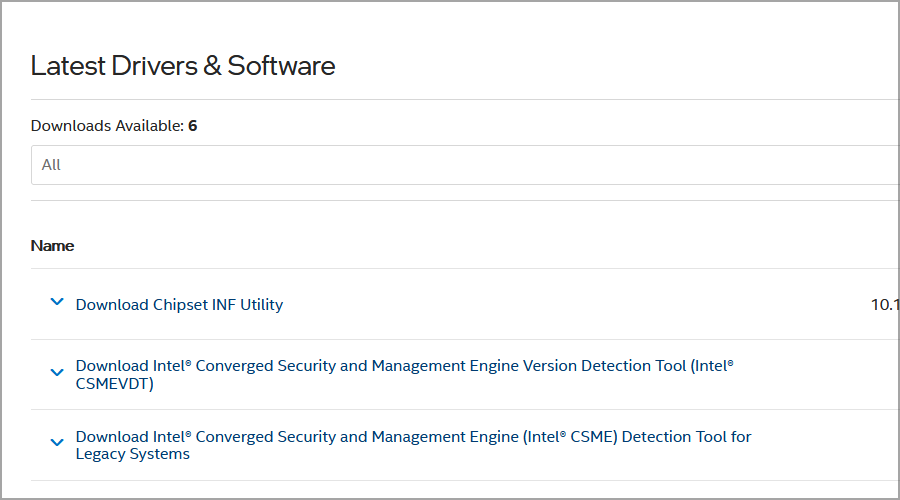Viewport: 900px width, 500px height.
Task: Click the Legacy Systems text on second line
Action: click(132, 454)
